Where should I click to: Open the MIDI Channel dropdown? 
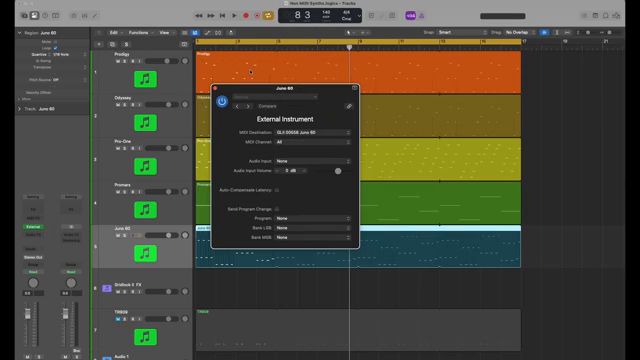(x=313, y=142)
